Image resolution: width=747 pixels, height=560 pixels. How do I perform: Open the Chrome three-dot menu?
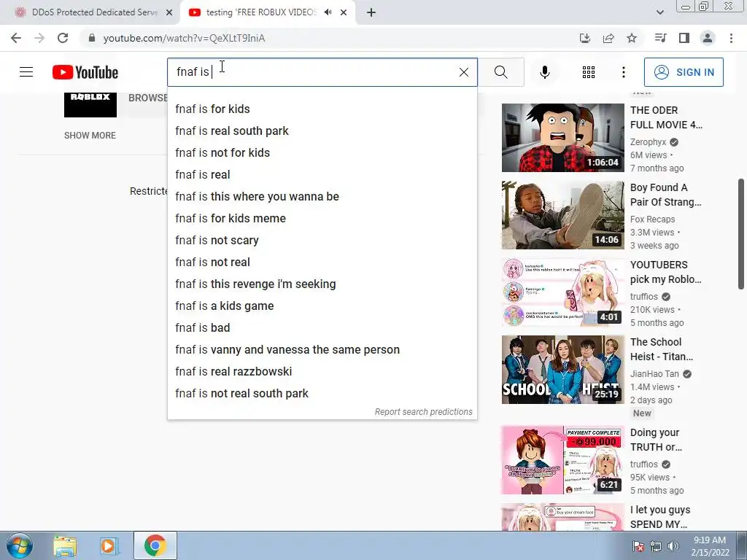point(731,38)
